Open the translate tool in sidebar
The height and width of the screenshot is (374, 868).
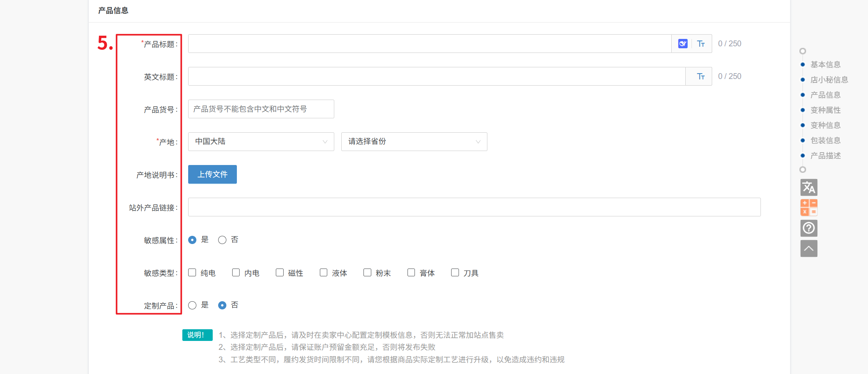click(809, 188)
